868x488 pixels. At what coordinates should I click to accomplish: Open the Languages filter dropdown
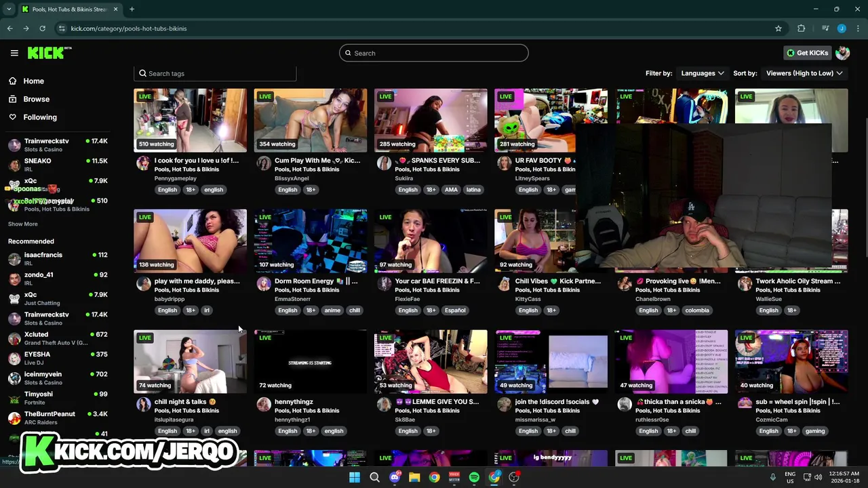(x=702, y=73)
